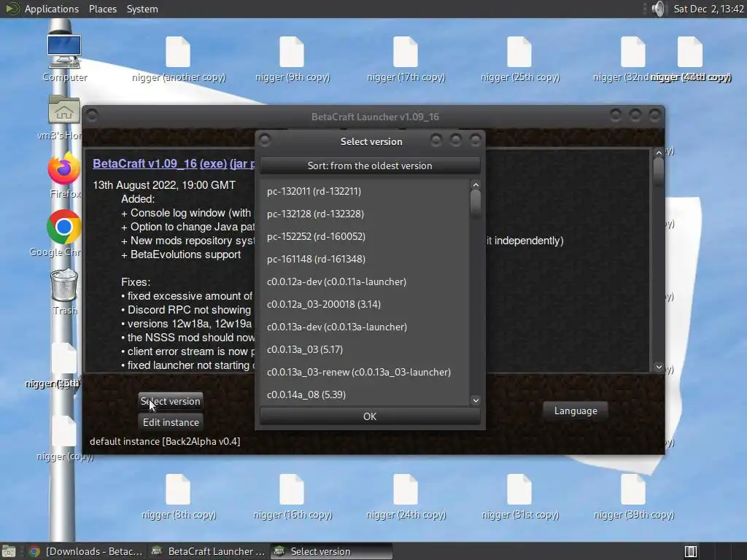
Task: Click the version list scrollbar thumb
Action: 476,203
